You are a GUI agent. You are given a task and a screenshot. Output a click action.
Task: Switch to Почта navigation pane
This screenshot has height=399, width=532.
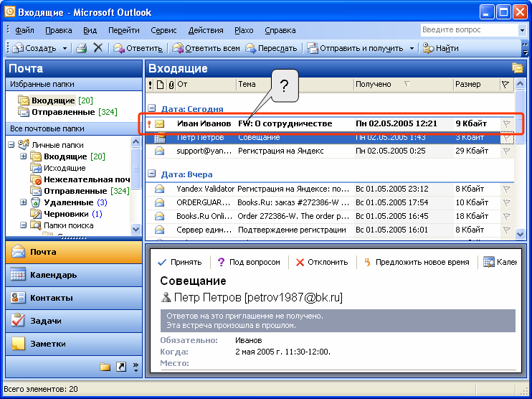tap(74, 252)
